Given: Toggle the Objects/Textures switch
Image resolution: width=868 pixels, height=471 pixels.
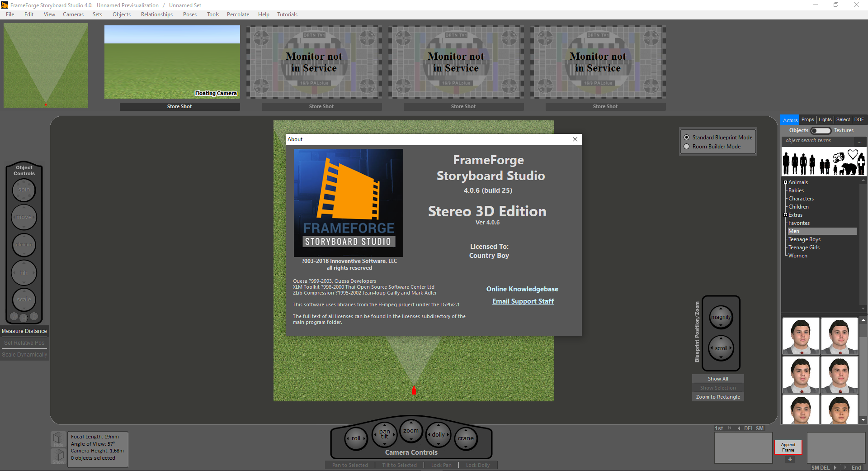Looking at the screenshot, I should coord(821,131).
